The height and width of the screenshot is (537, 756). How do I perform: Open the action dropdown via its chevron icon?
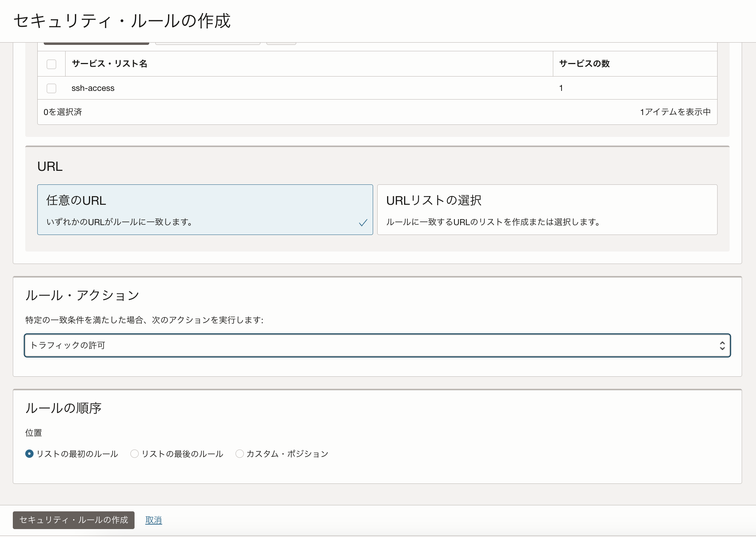pos(722,345)
